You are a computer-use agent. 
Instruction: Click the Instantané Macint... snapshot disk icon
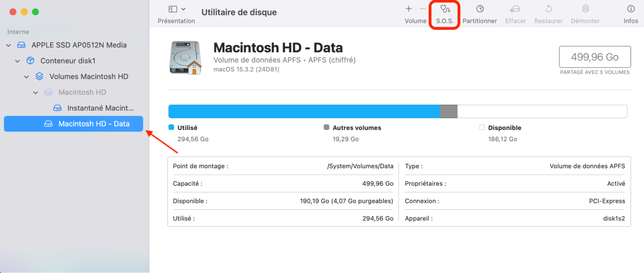pyautogui.click(x=57, y=108)
